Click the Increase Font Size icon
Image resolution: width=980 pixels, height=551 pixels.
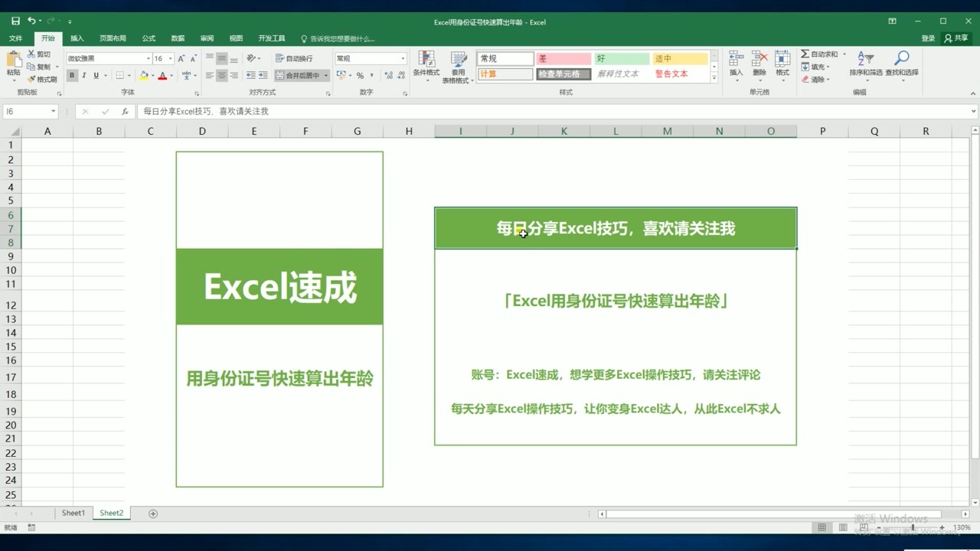181,58
